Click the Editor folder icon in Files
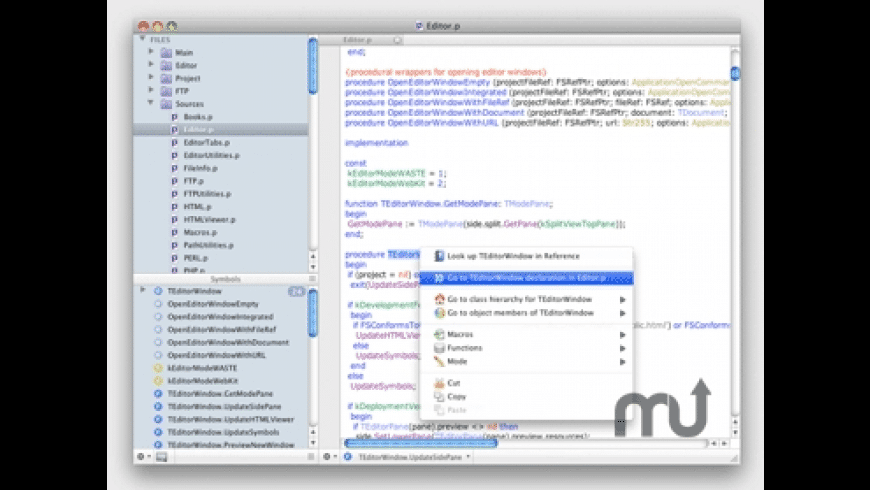The width and height of the screenshot is (870, 490). [166, 65]
